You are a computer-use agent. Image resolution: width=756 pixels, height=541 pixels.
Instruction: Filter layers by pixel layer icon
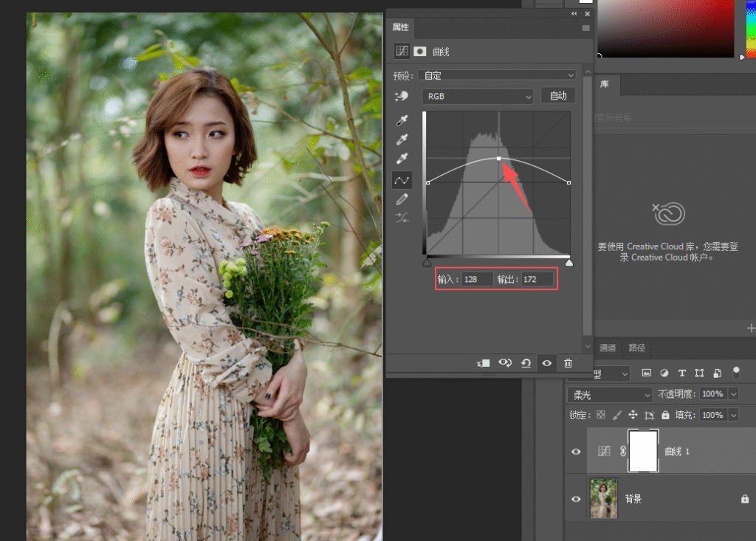tap(647, 373)
